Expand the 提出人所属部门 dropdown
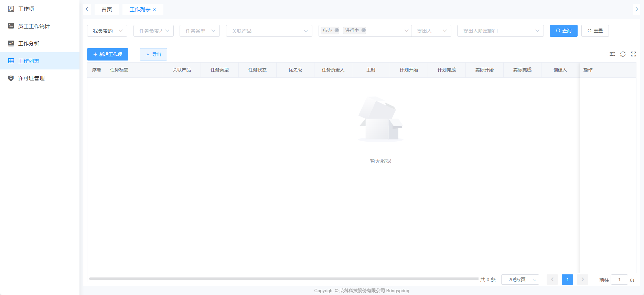Screen dimensions: 644x295 click(x=500, y=31)
